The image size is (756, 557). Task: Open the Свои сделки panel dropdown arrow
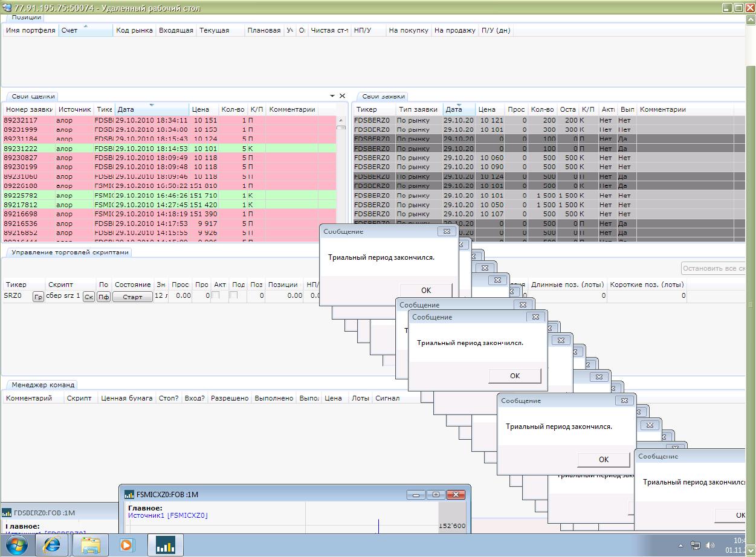[x=332, y=96]
